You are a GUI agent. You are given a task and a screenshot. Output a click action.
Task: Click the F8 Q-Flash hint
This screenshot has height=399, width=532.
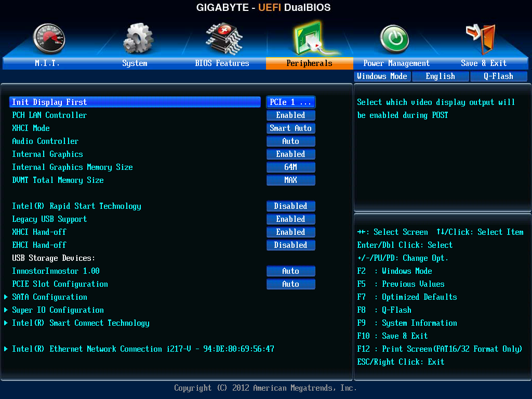tap(384, 310)
